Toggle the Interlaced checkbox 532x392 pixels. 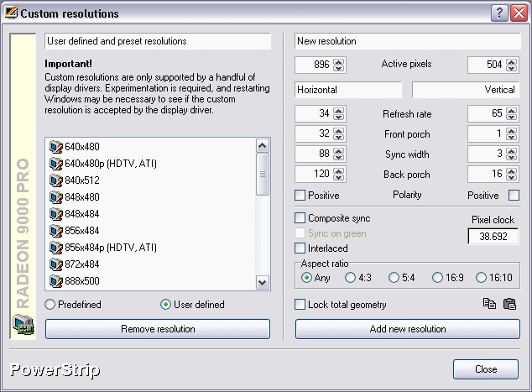(x=300, y=248)
